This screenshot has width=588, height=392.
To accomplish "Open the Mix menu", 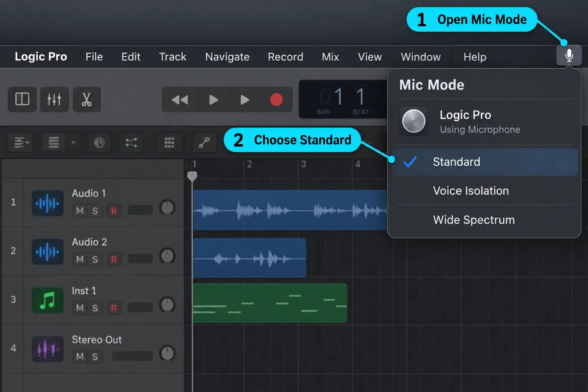I will coord(330,57).
